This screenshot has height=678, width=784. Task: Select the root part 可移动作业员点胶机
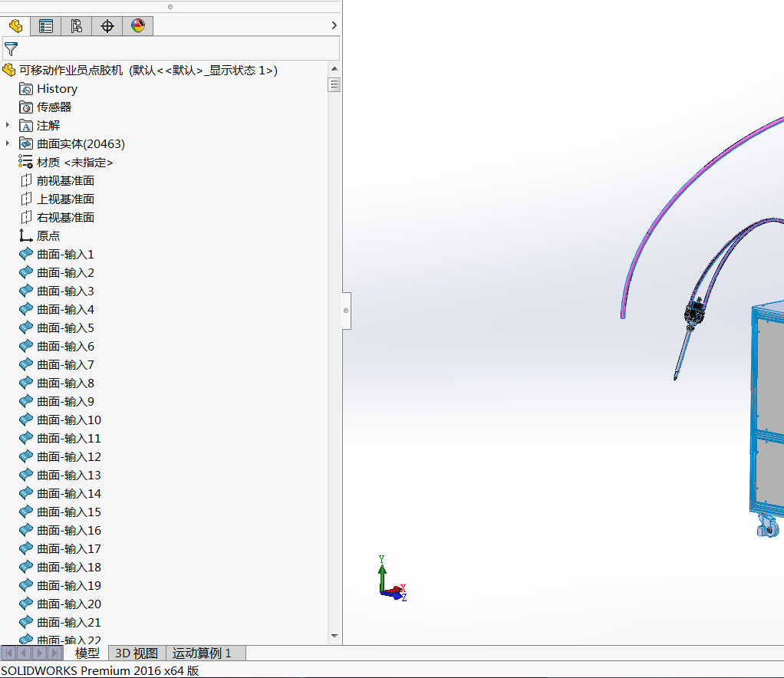[148, 70]
